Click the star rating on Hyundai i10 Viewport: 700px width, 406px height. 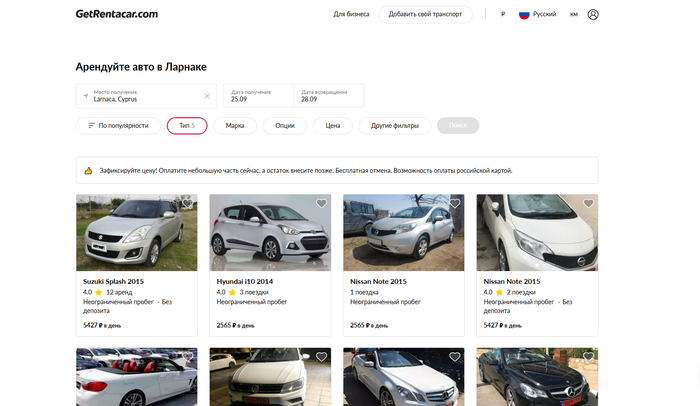(232, 292)
